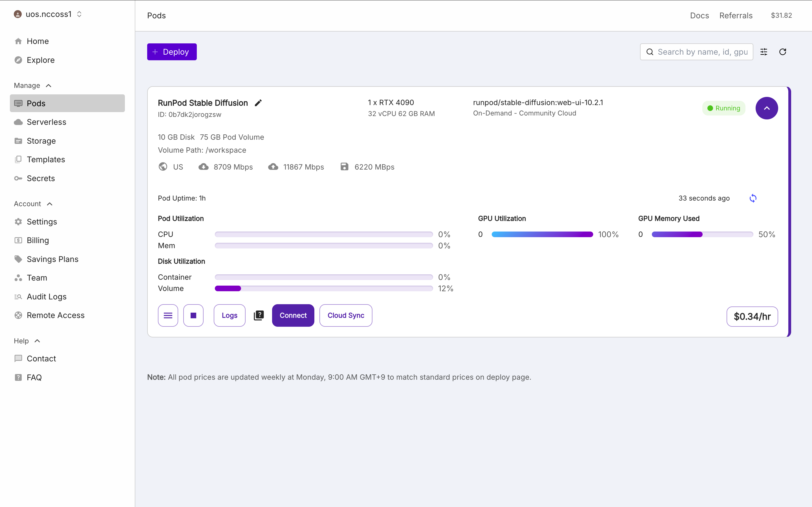The image size is (812, 507).
Task: Click the help docs icon beside Logs
Action: (259, 315)
